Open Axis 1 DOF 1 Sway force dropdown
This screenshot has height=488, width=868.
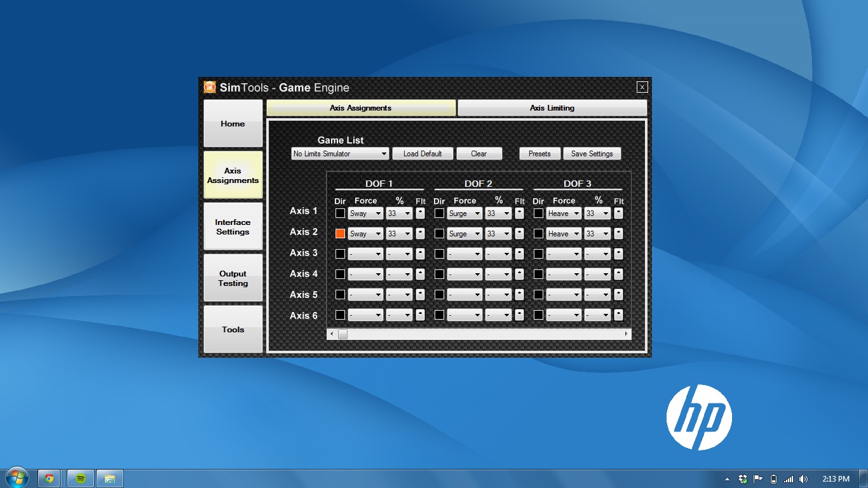pos(365,213)
